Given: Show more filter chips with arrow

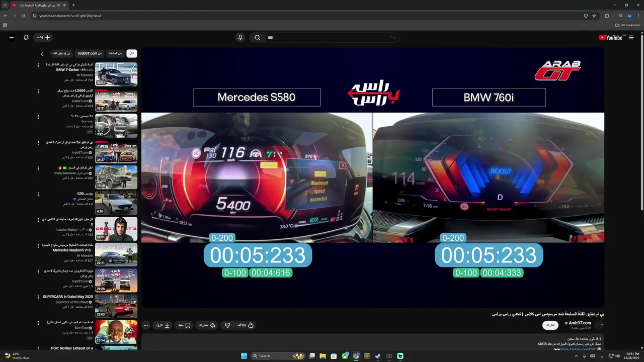Looking at the screenshot, I should (42, 54).
